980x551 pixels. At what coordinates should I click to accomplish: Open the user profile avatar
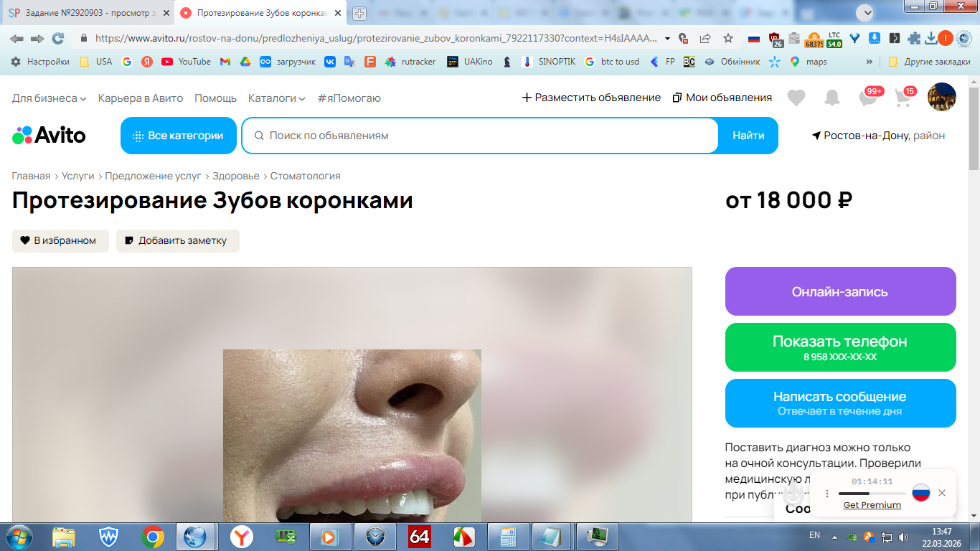tap(942, 97)
